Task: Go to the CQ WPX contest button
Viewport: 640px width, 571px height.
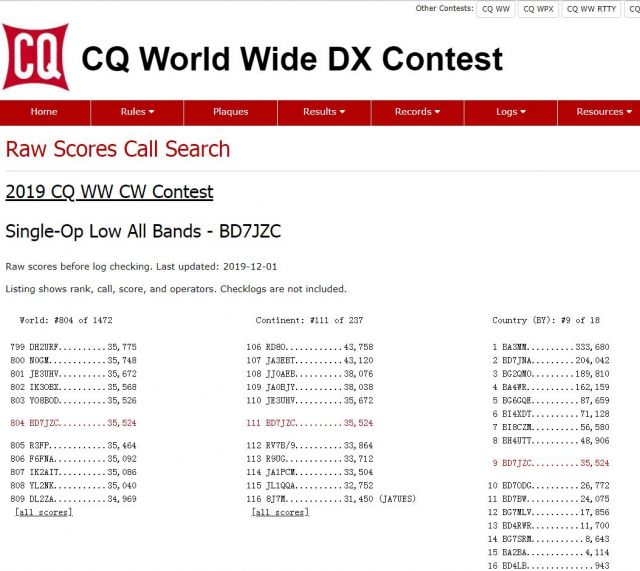Action: pos(538,9)
